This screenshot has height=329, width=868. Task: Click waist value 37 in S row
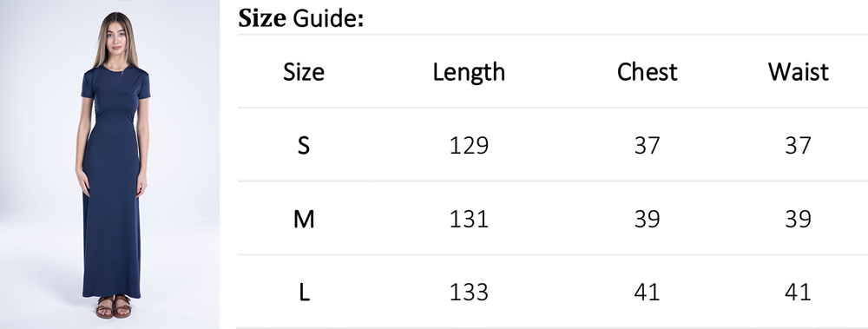tap(799, 146)
